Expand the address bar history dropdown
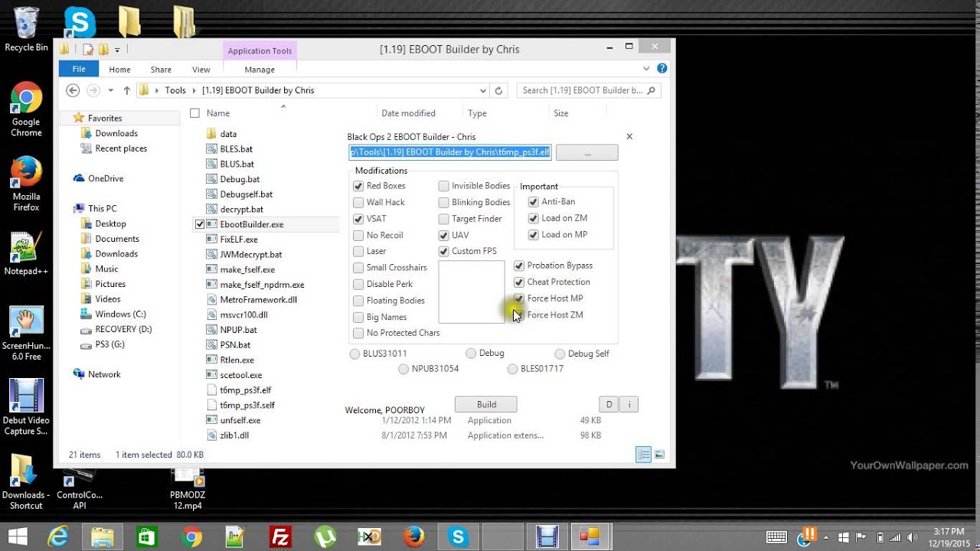 (x=482, y=90)
